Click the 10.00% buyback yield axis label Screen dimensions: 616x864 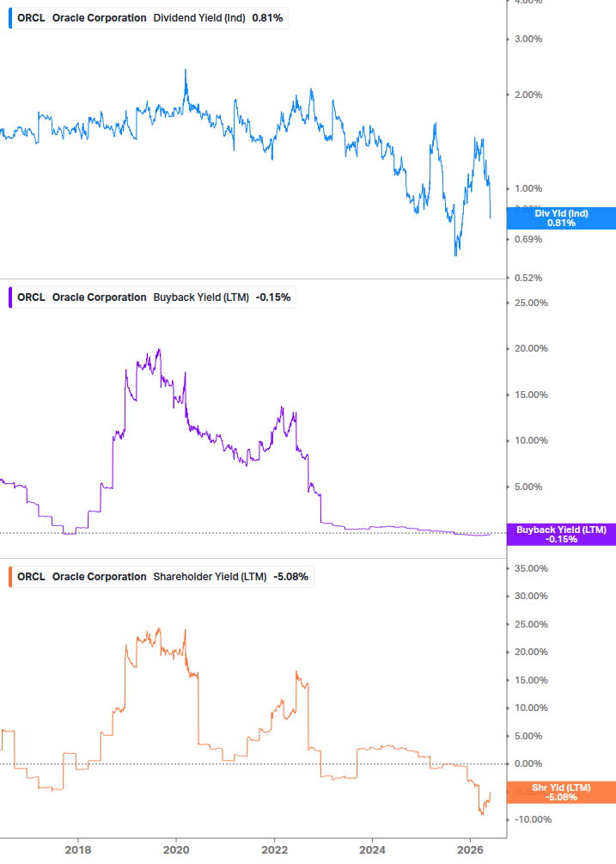tap(531, 441)
